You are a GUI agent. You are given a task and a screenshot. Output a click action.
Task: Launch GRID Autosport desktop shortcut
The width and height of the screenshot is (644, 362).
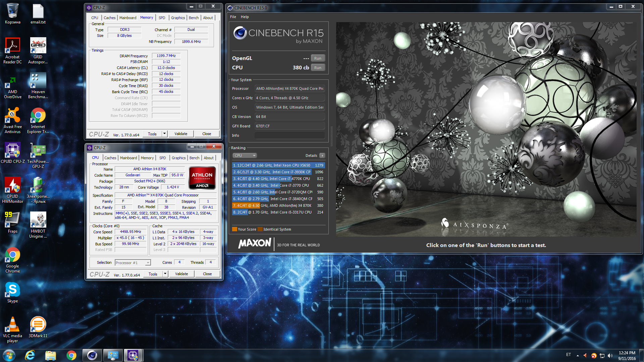coord(38,51)
